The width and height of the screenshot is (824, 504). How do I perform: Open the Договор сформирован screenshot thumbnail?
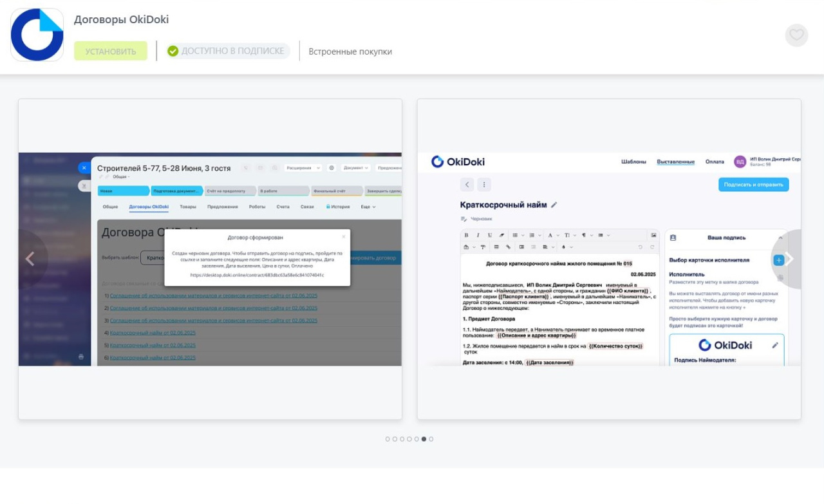(210, 259)
